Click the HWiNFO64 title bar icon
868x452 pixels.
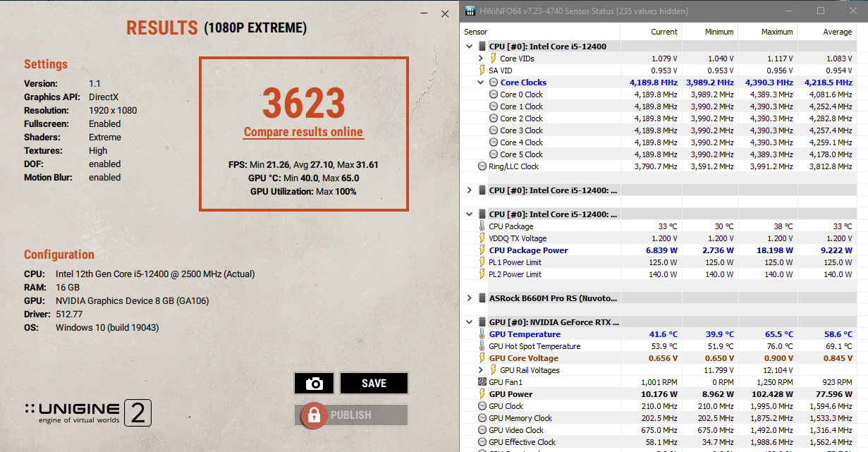(469, 11)
